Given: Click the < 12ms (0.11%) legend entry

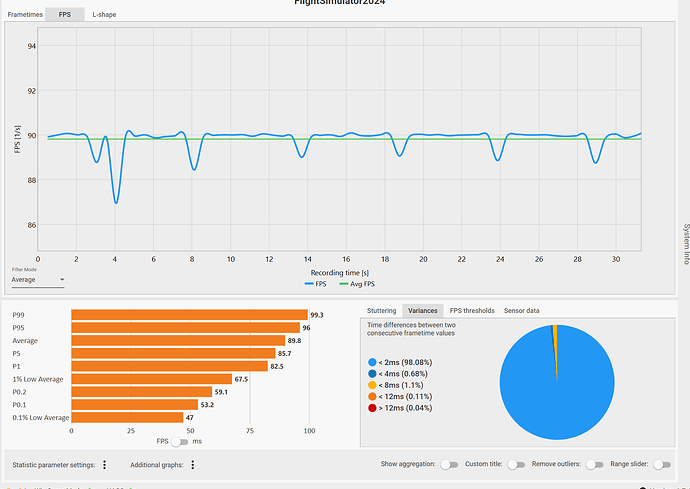Looking at the screenshot, I should [400, 397].
